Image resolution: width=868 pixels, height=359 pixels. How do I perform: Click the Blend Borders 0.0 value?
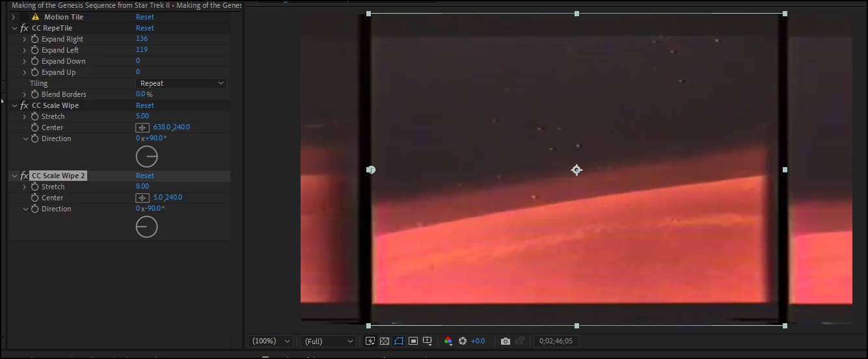(141, 94)
